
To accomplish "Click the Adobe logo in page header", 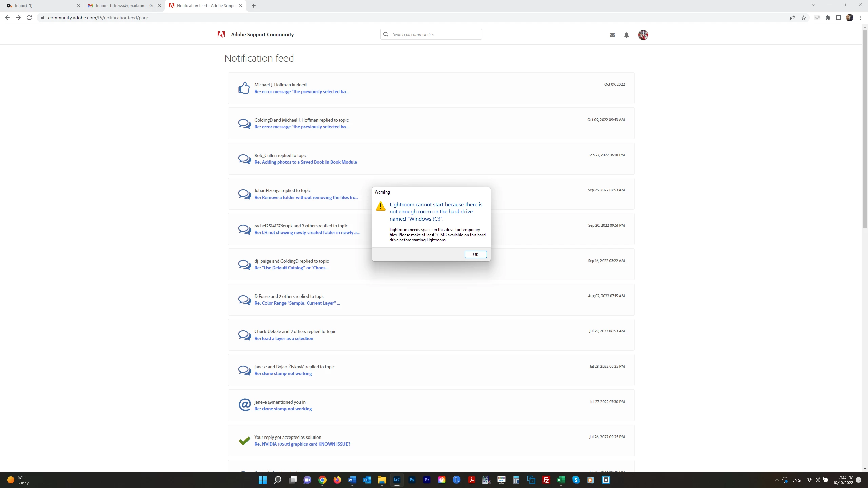I will (221, 34).
